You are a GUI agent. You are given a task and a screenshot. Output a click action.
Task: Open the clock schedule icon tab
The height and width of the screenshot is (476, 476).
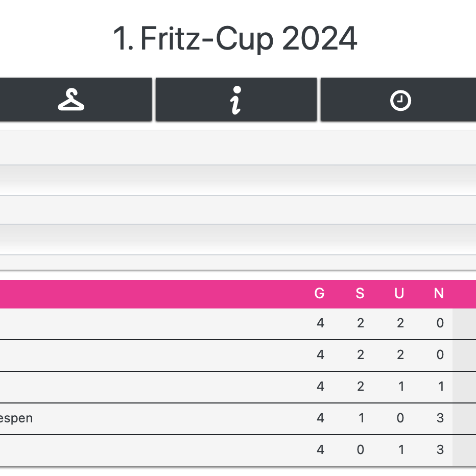tap(400, 100)
